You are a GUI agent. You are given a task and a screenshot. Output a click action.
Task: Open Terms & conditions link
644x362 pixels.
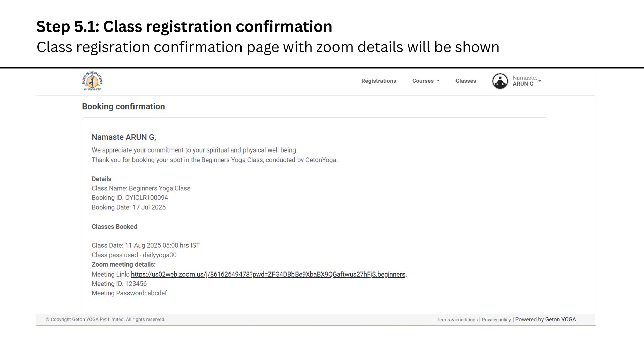click(457, 320)
